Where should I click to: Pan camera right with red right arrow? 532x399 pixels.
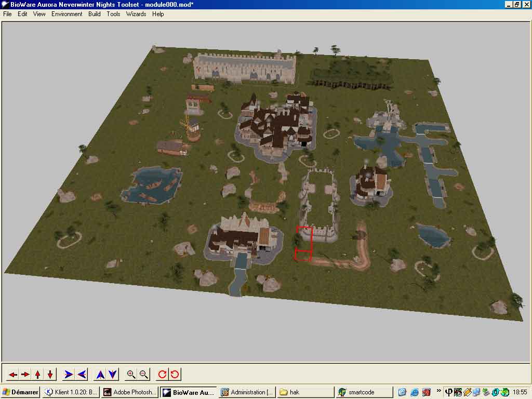point(25,375)
